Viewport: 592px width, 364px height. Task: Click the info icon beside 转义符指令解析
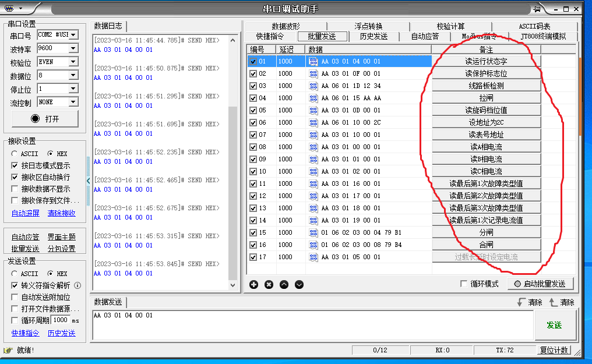click(x=77, y=285)
